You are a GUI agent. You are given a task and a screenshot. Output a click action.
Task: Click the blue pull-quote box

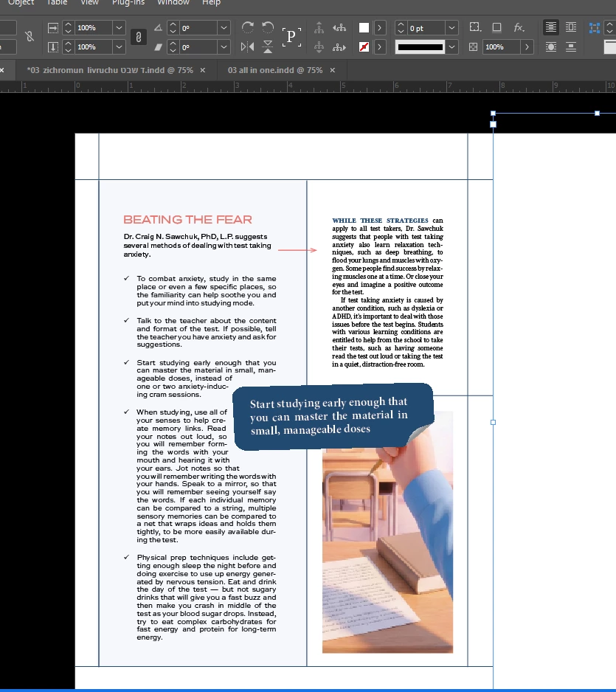(x=332, y=416)
